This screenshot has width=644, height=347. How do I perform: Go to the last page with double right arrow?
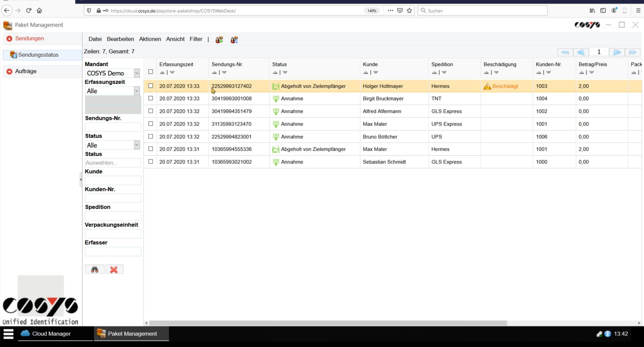coord(633,52)
